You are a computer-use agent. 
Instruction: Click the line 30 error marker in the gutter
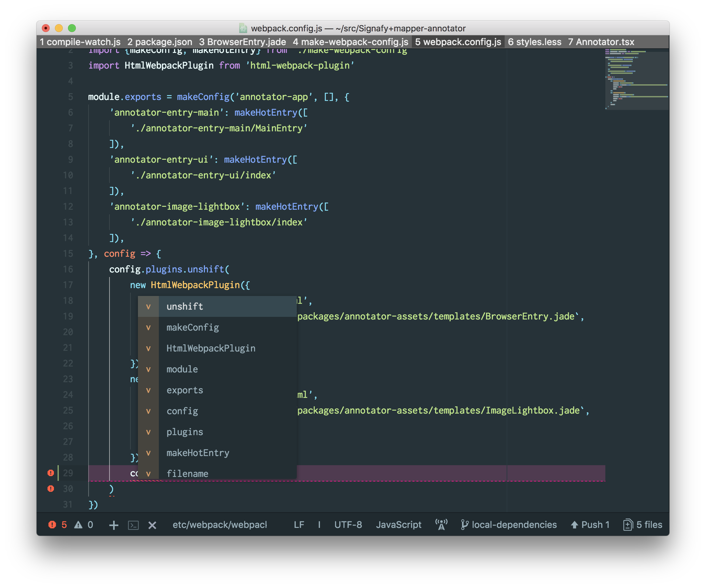51,489
